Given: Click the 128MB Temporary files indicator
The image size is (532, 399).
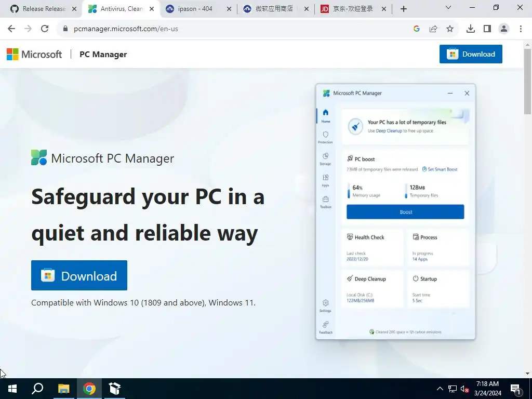Looking at the screenshot, I should pyautogui.click(x=422, y=191).
